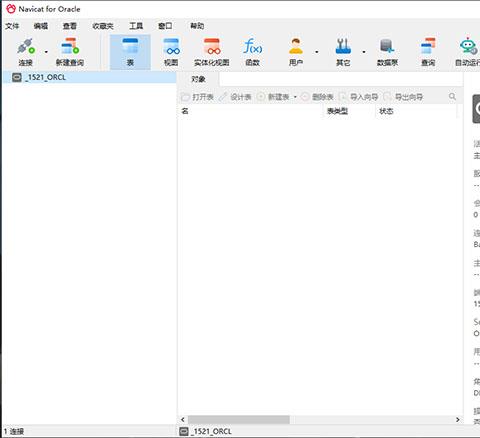The height and width of the screenshot is (438, 480).
Task: Click the 新建表 (New Table) button
Action: 274,97
